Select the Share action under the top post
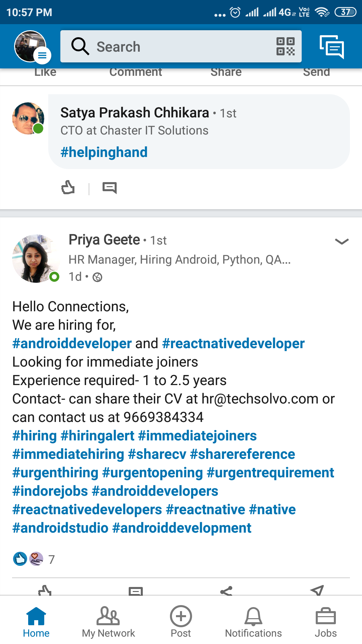 tap(226, 71)
